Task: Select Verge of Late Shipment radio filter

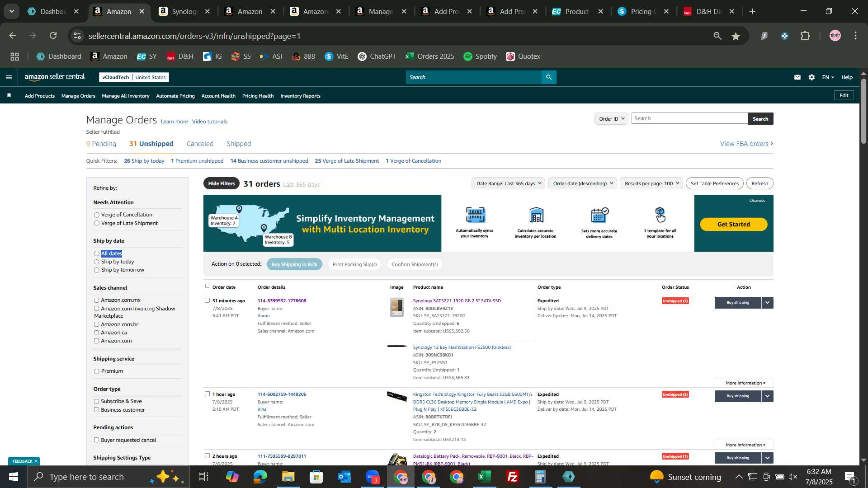Action: point(96,223)
